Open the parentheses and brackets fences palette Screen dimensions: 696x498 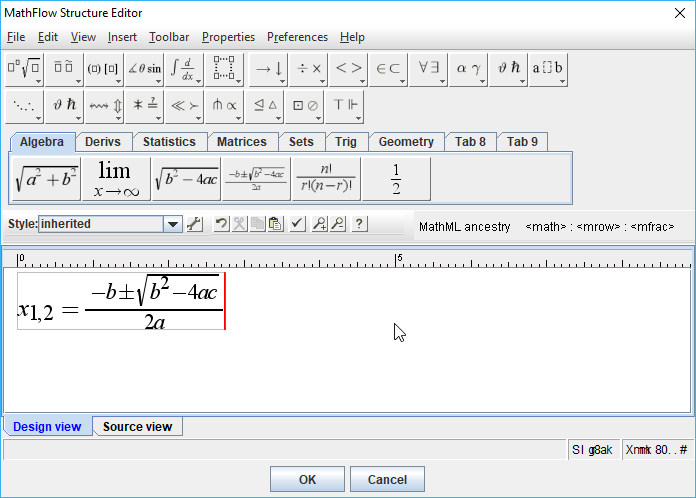(x=104, y=69)
